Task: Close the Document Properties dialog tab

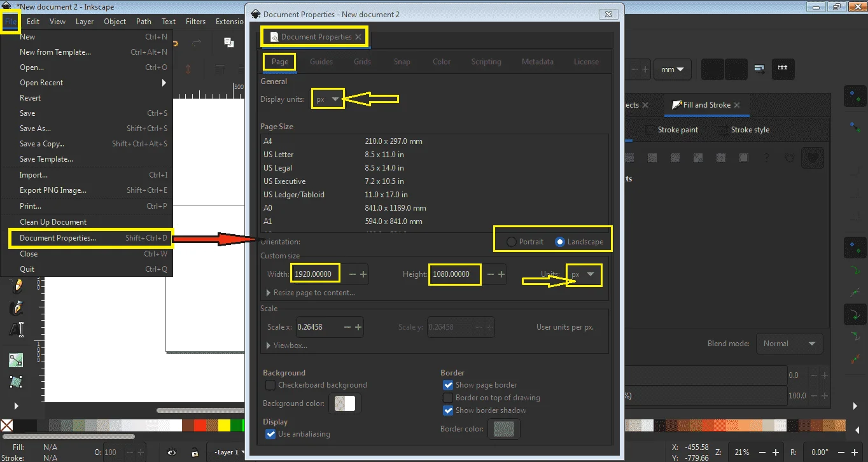Action: click(358, 37)
